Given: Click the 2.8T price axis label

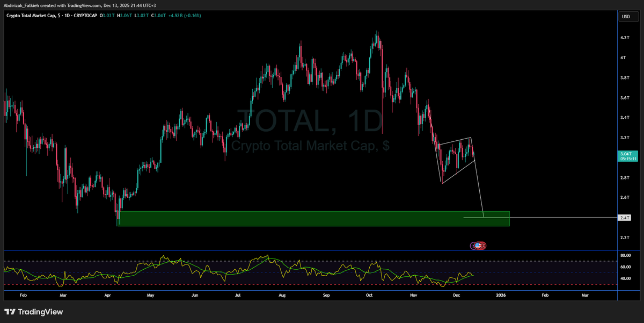Looking at the screenshot, I should [x=625, y=178].
